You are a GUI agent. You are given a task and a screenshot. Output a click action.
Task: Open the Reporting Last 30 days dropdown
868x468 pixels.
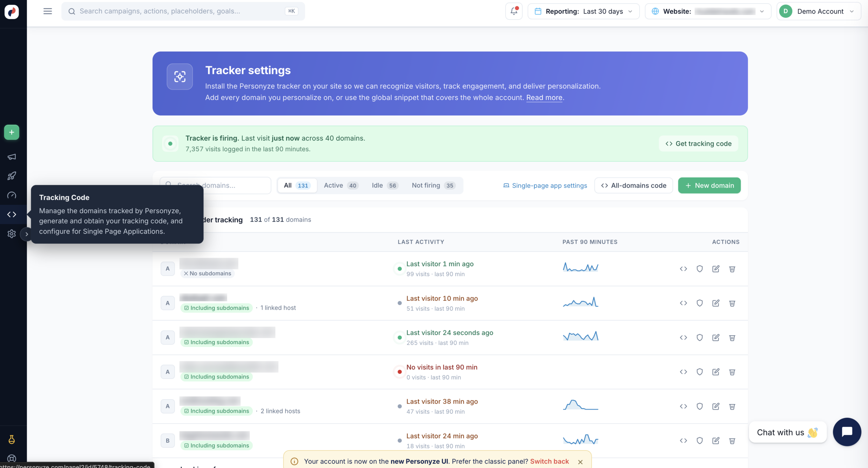584,11
